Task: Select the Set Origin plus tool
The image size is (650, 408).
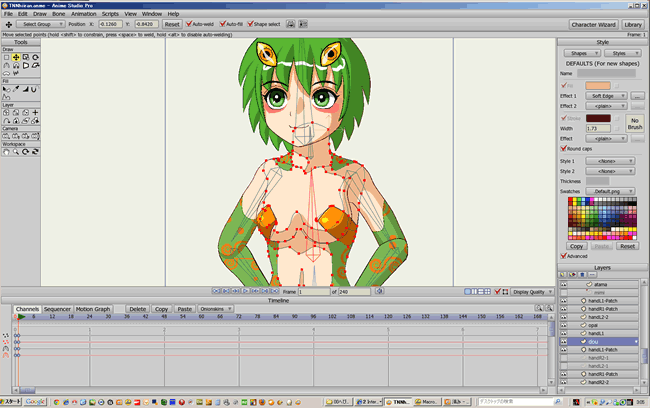Action: (35, 112)
